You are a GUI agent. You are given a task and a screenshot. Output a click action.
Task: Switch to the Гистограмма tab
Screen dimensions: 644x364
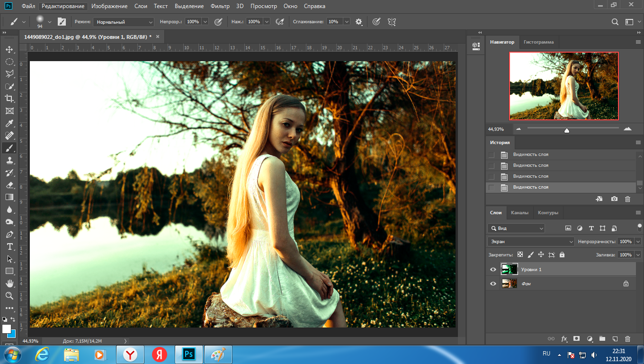click(538, 42)
